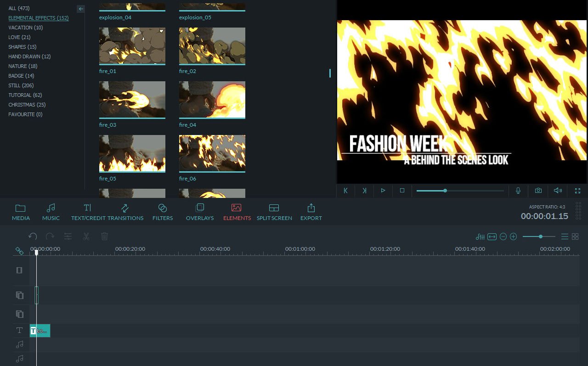Switch timeline to grid view
Screen dimensions: 588x366
tap(575, 237)
